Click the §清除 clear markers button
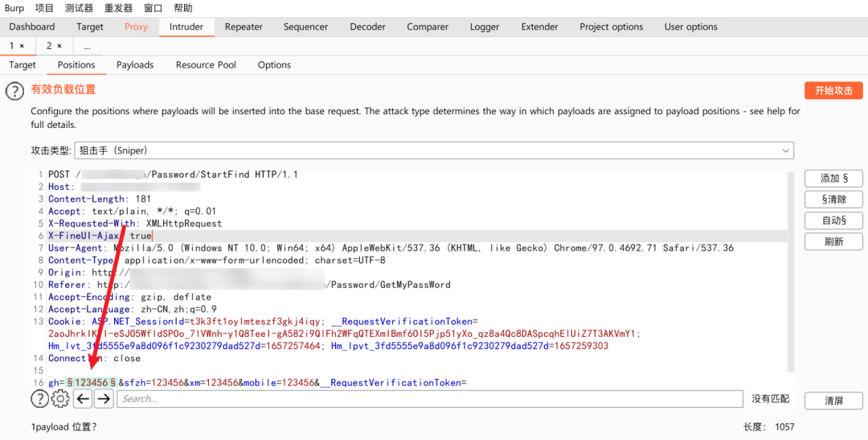The height and width of the screenshot is (440, 868). click(833, 199)
